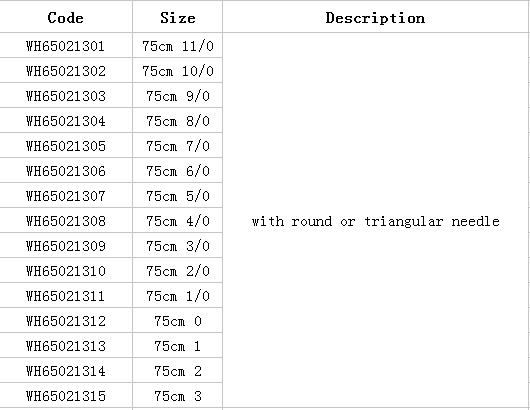Click the 75cm 4/0 size cell

(x=177, y=221)
